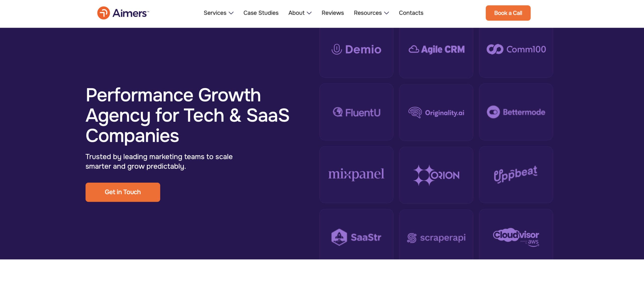Image resolution: width=644 pixels, height=284 pixels.
Task: Click the Bettermode wordmark text
Action: (x=524, y=112)
